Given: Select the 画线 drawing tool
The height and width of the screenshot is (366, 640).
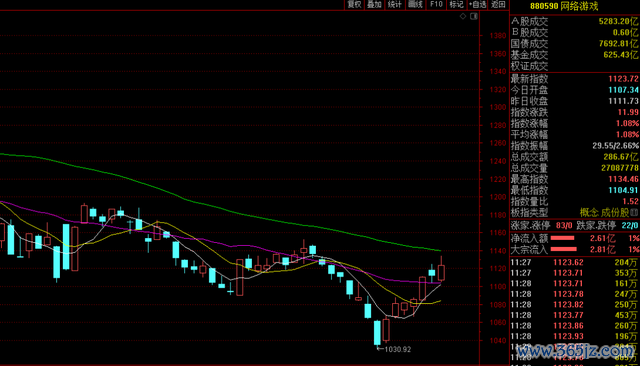Looking at the screenshot, I should pos(416,4).
